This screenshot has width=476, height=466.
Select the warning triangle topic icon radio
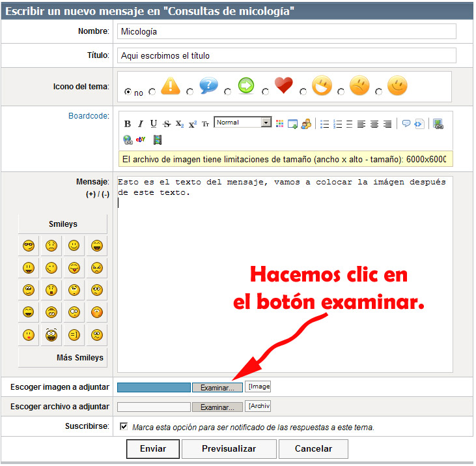coord(152,93)
